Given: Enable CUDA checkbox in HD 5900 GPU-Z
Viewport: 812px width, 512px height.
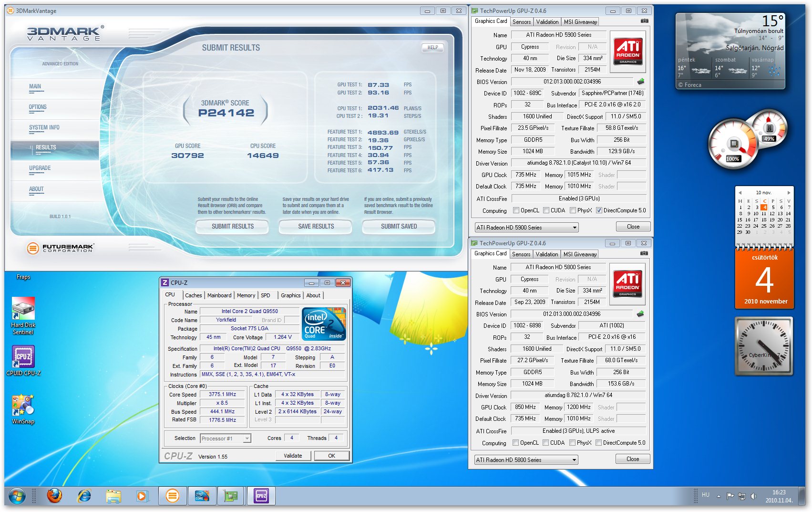Looking at the screenshot, I should point(546,210).
